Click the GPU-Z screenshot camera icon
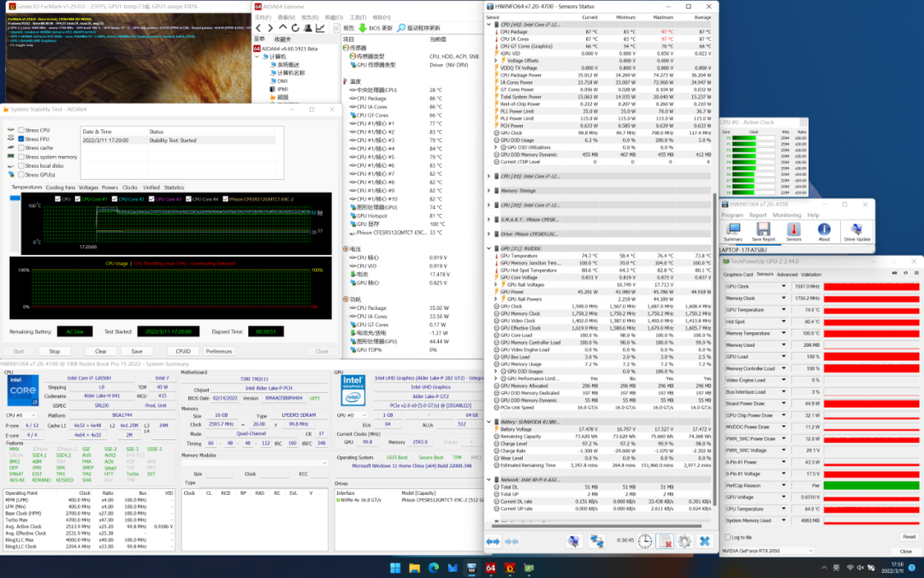 895,273
